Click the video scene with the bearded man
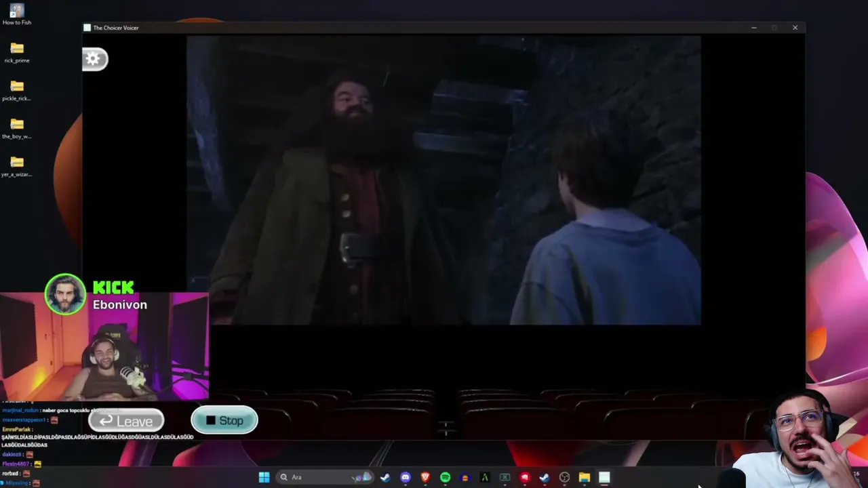The image size is (868, 488). pos(443,180)
